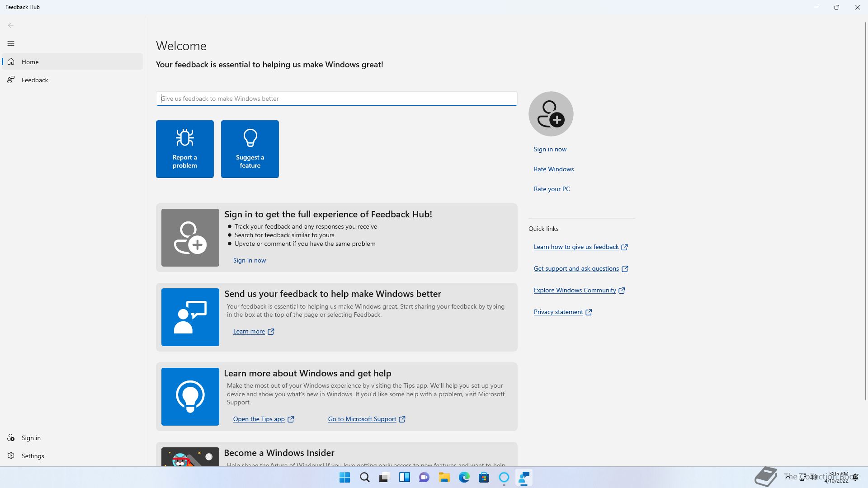Click the blue feedback person chat icon

click(x=190, y=317)
